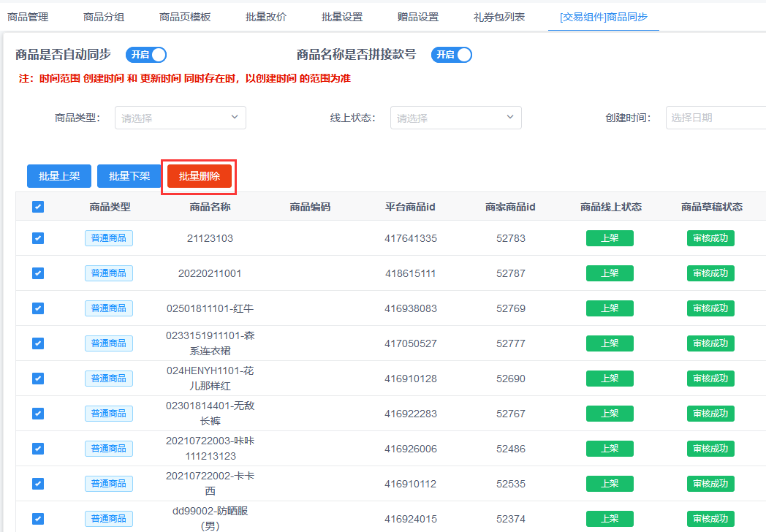Toggle the 商品是否自动同步 switch
Viewport: 766px width, 532px height.
pos(146,55)
